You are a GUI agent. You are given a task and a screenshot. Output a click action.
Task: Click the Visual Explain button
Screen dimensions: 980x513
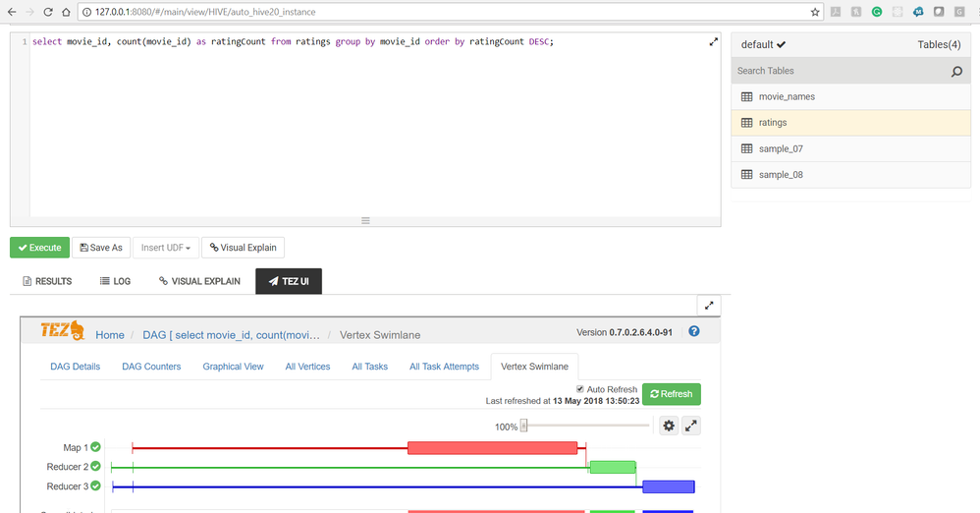point(244,248)
